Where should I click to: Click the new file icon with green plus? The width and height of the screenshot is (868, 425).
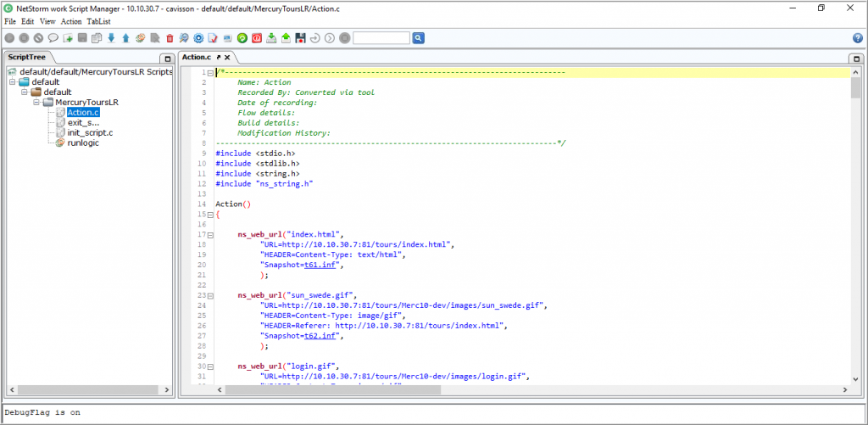click(x=68, y=38)
